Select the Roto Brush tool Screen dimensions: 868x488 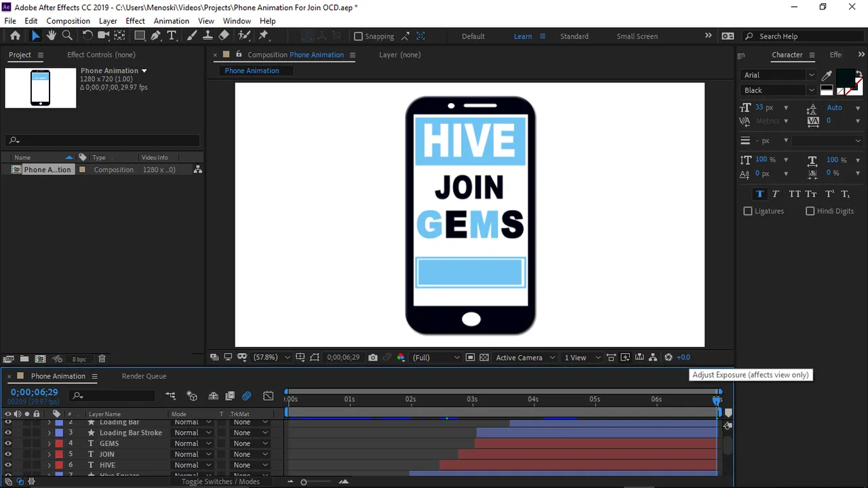[x=244, y=36]
